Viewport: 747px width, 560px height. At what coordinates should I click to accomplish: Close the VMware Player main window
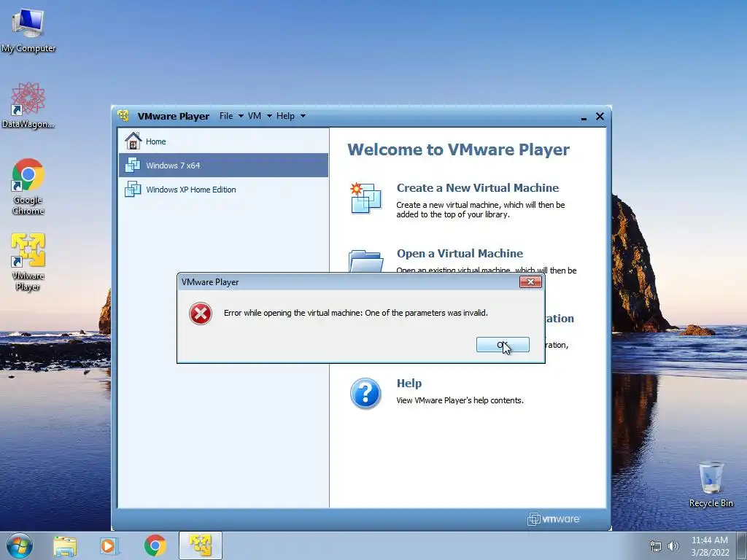600,116
